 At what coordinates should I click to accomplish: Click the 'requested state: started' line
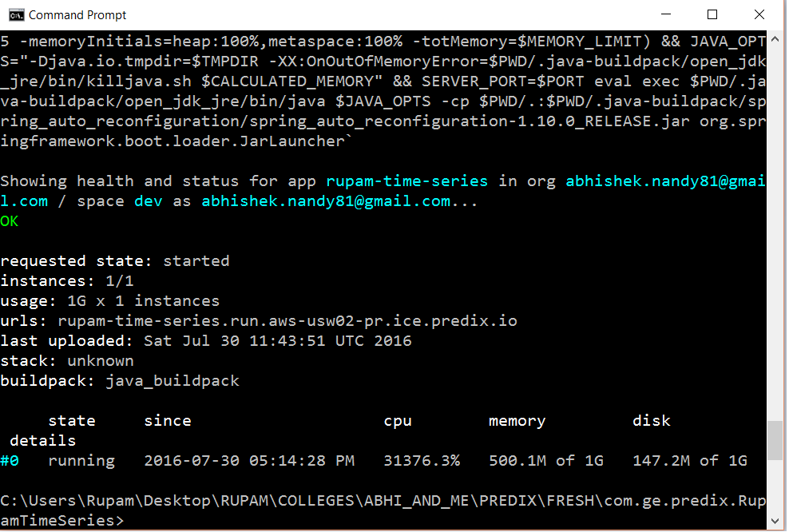(115, 261)
